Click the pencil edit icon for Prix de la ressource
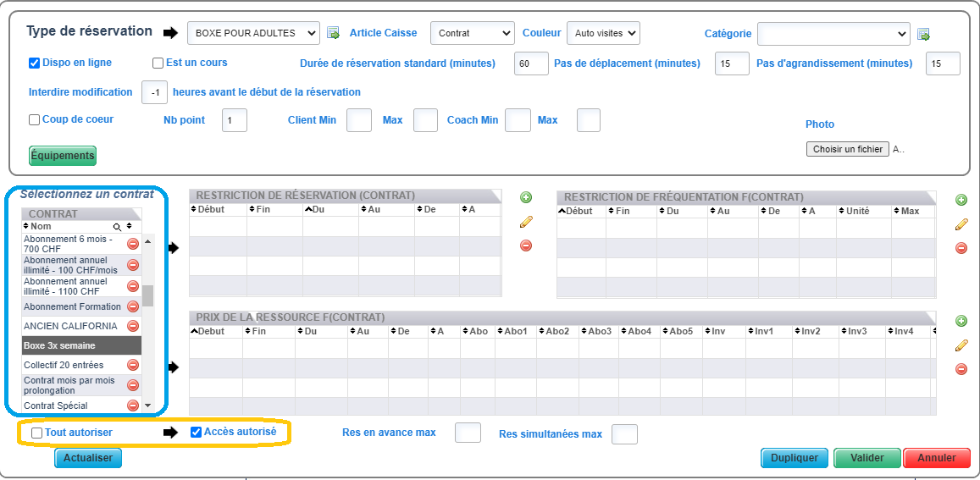980x480 pixels. [x=961, y=345]
